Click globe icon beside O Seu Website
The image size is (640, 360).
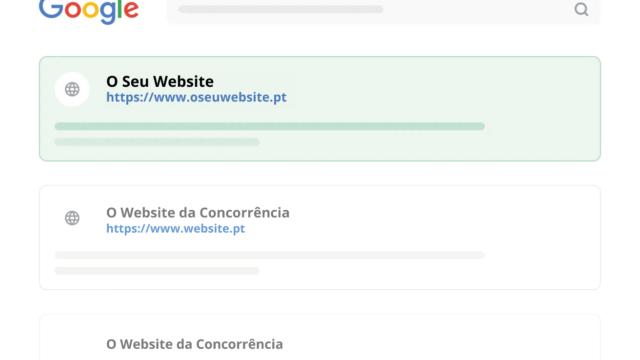pyautogui.click(x=72, y=89)
